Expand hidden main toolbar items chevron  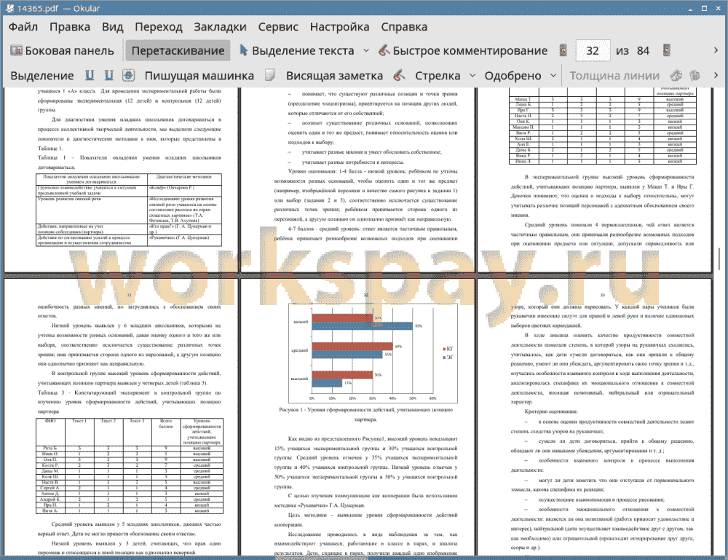tap(716, 50)
